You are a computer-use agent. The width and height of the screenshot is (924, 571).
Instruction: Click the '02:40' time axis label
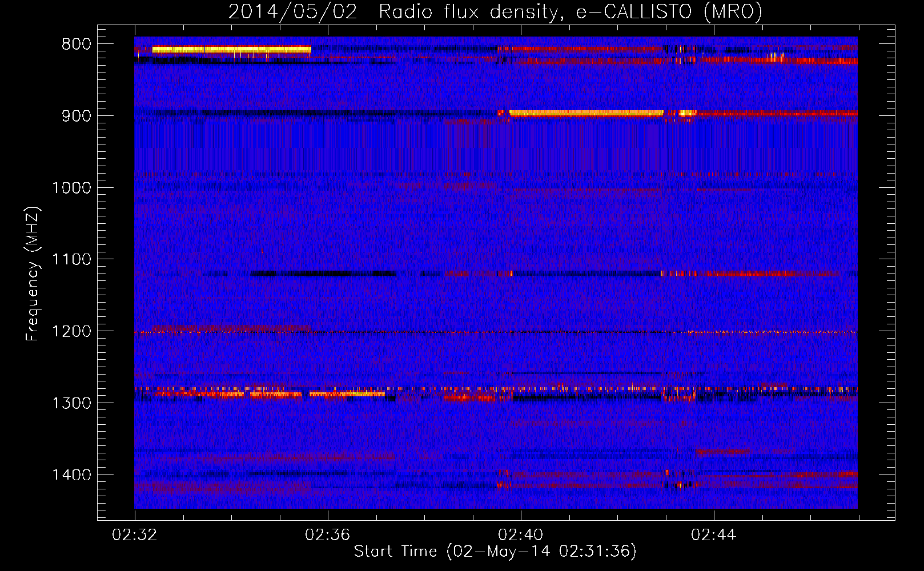coord(520,535)
